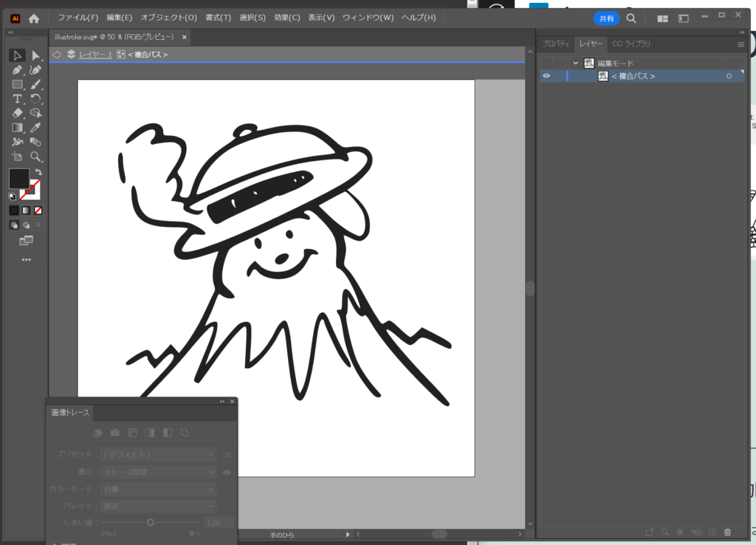Click the back arrow to exit isolation mode
This screenshot has width=756, height=545.
[57, 55]
